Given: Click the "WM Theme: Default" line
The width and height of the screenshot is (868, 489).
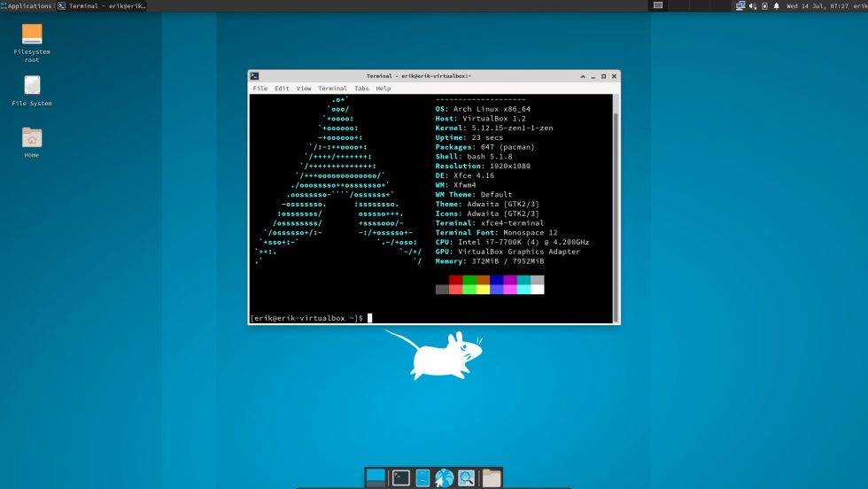Looking at the screenshot, I should (x=474, y=194).
